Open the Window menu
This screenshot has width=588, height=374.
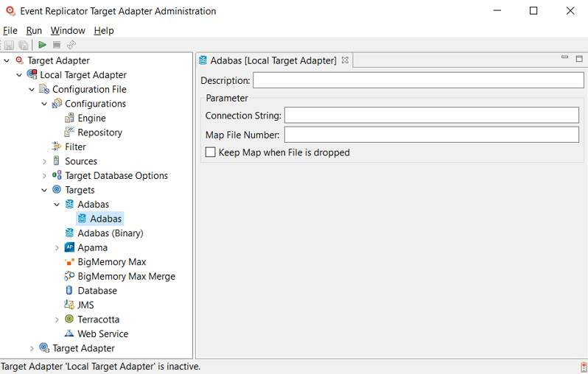pyautogui.click(x=68, y=30)
